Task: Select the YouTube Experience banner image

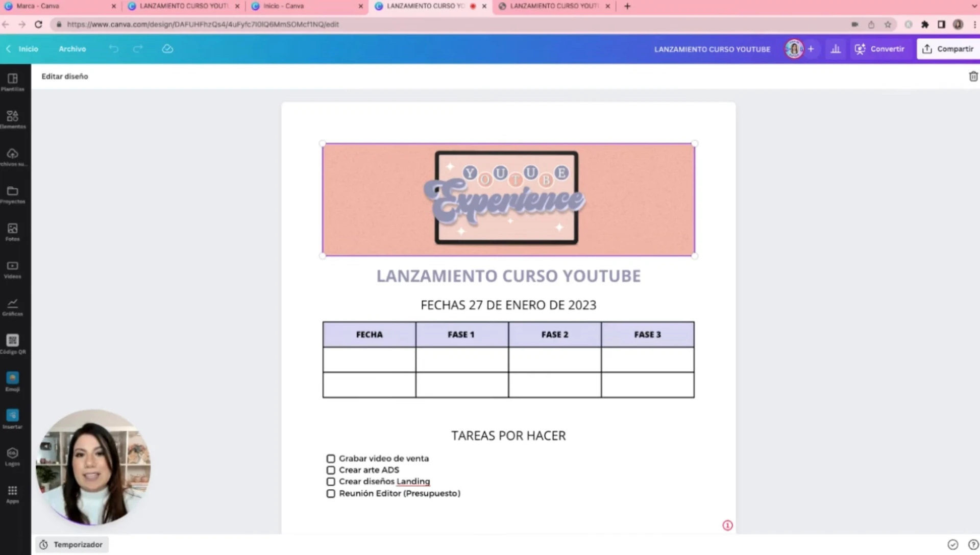Action: coord(508,199)
